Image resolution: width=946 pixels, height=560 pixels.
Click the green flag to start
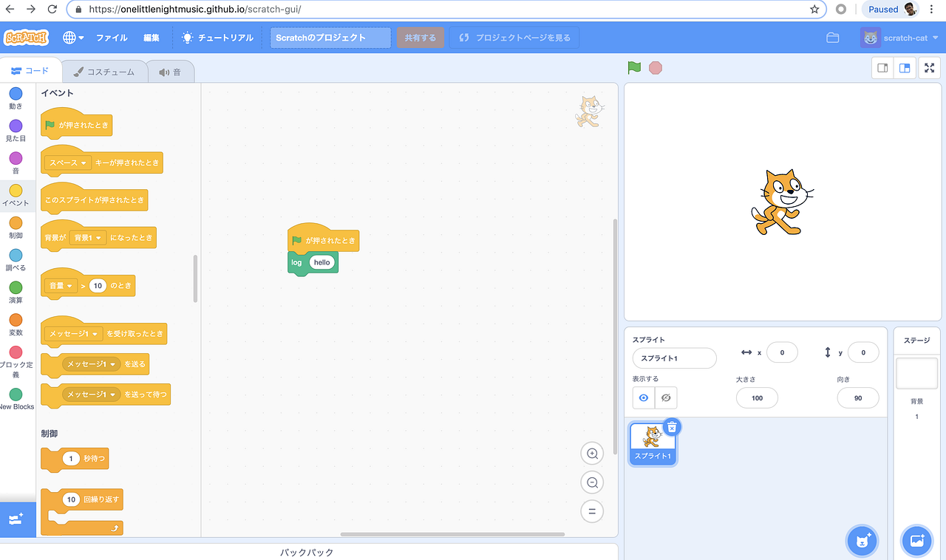point(634,67)
